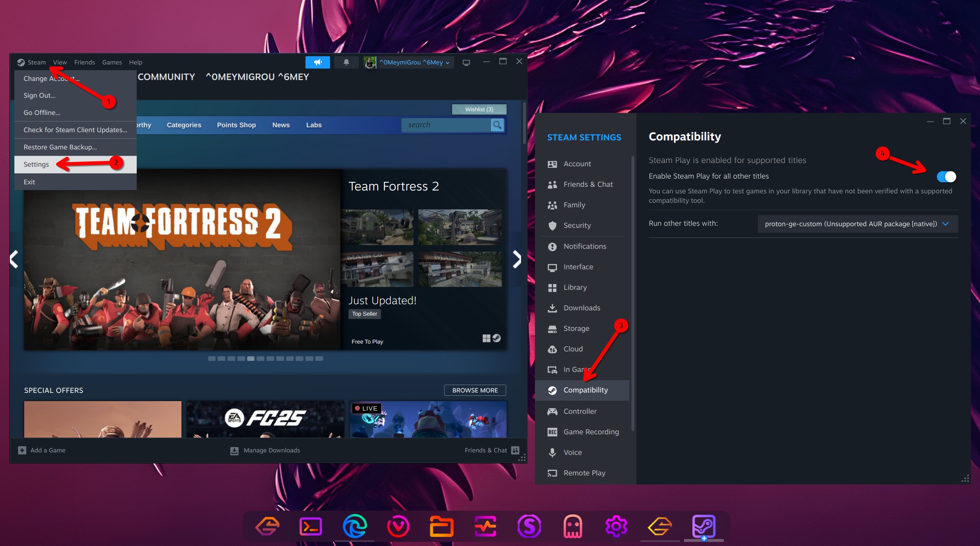Click the Wishlist (3) button
The height and width of the screenshot is (546, 980).
(479, 109)
